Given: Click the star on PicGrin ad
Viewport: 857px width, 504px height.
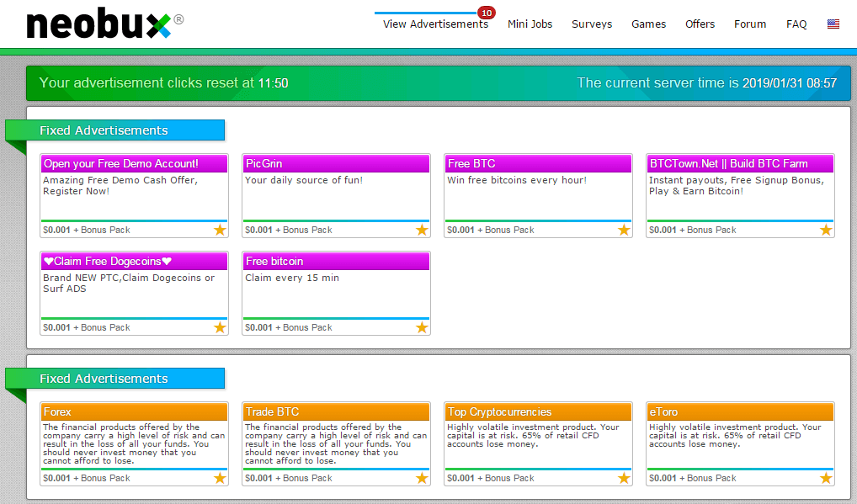Looking at the screenshot, I should coord(422,230).
